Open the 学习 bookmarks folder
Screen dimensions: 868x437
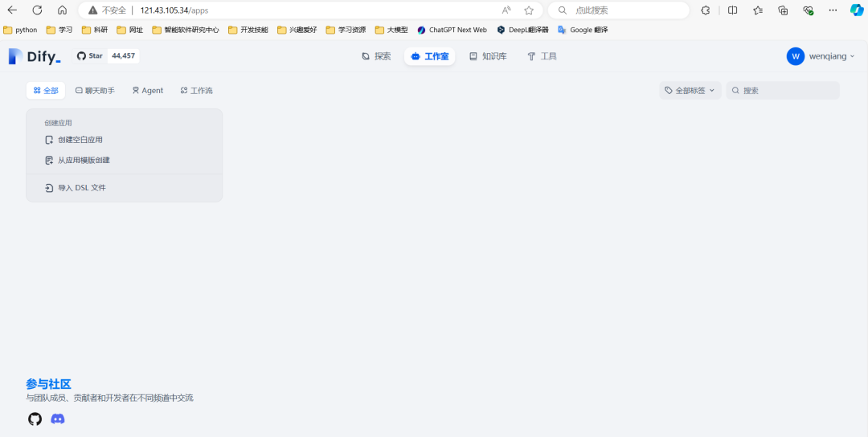pyautogui.click(x=59, y=30)
